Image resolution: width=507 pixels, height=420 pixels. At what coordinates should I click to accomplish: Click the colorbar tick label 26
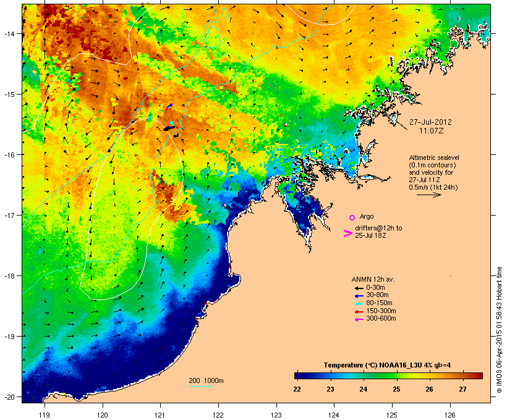(429, 389)
